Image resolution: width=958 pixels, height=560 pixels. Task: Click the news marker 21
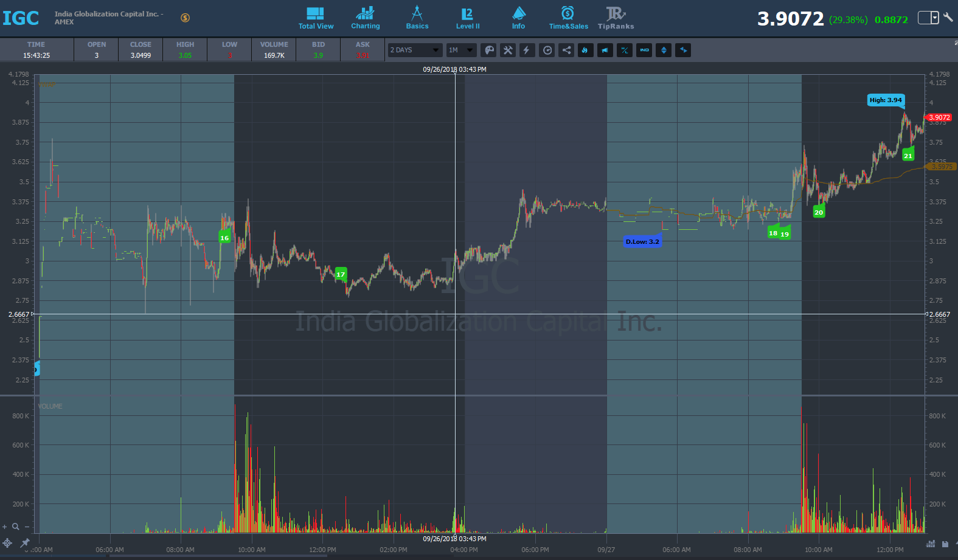pyautogui.click(x=908, y=155)
